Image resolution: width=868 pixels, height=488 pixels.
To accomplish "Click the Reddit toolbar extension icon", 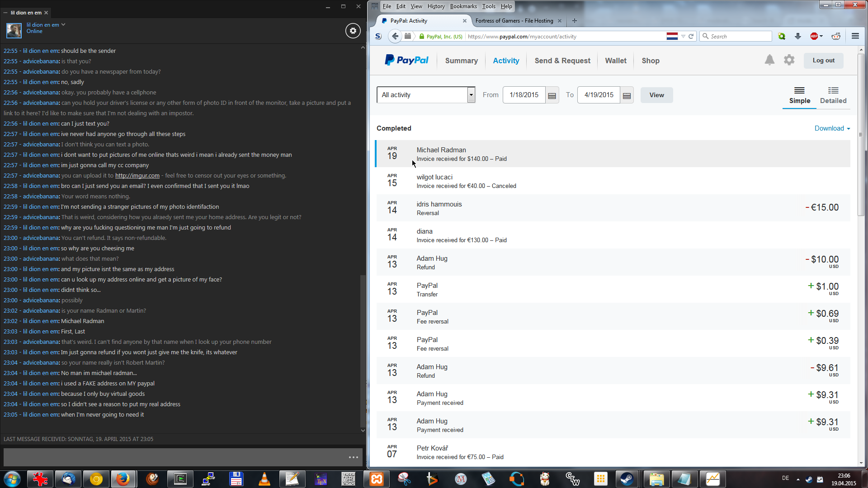I will point(836,36).
